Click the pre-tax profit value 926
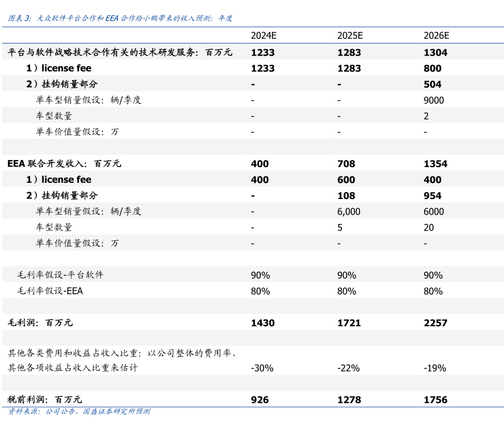Screen dimensions: 504x434 (x=260, y=400)
